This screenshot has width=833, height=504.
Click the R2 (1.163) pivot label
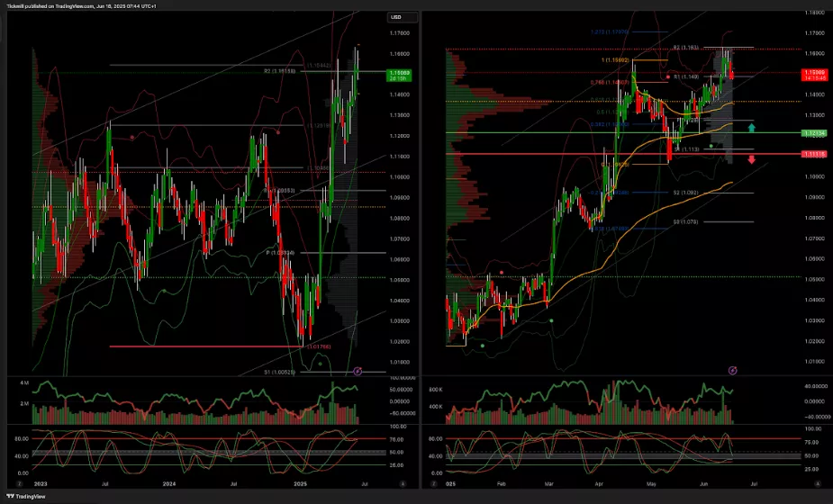[686, 47]
